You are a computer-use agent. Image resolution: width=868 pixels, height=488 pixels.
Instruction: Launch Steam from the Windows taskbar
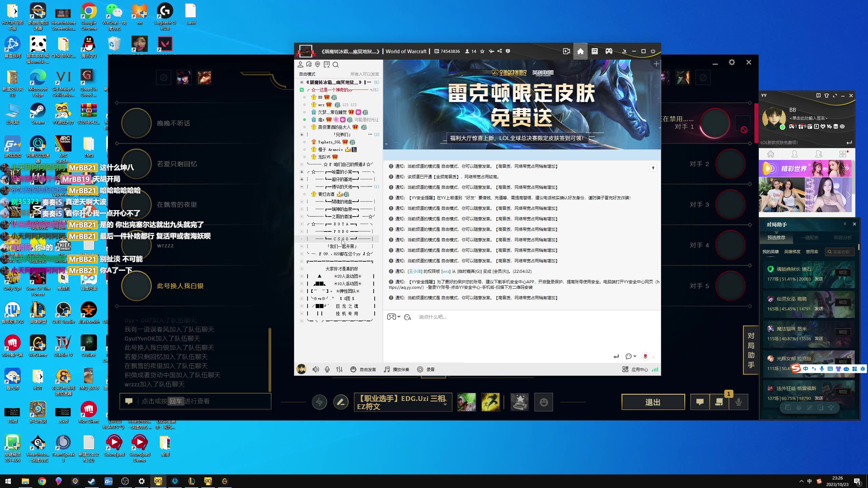pos(92,481)
